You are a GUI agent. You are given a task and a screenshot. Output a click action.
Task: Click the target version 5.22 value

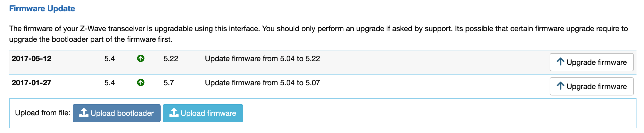171,58
